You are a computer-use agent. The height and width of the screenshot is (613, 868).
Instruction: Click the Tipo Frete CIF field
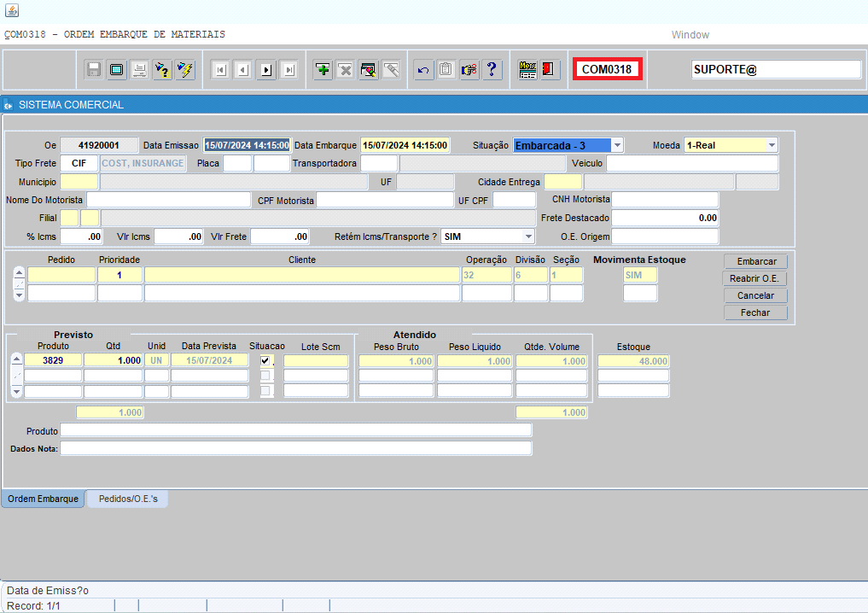click(79, 163)
